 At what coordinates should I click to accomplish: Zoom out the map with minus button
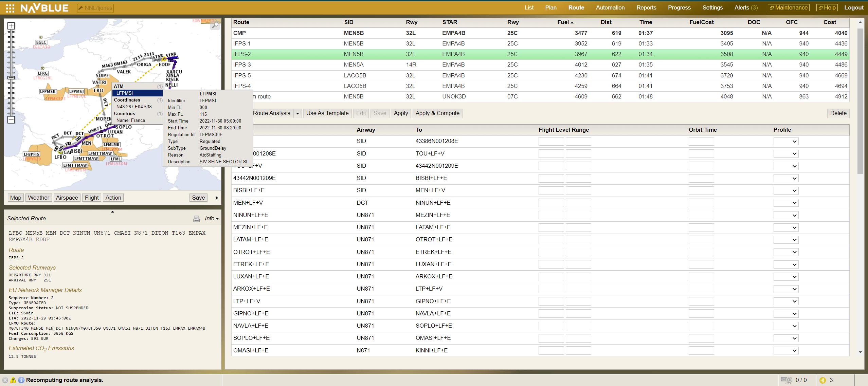click(x=11, y=120)
